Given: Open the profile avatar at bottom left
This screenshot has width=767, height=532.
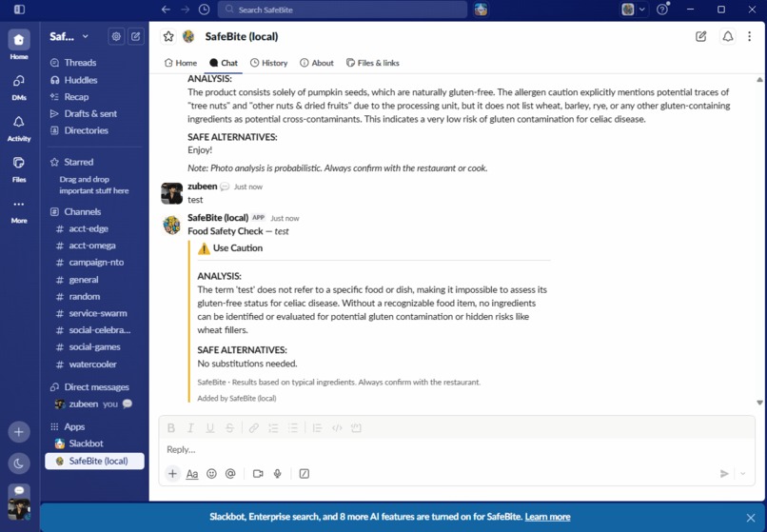Looking at the screenshot, I should pos(19,509).
